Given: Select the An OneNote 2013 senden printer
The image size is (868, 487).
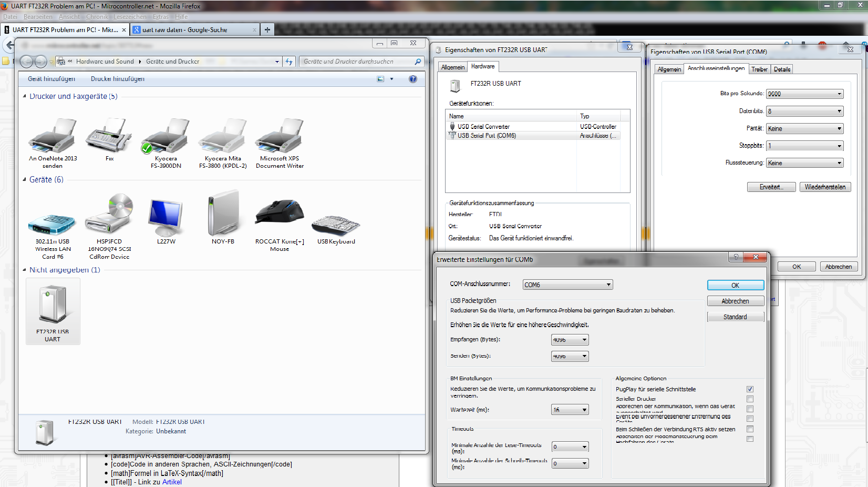Looking at the screenshot, I should click(53, 143).
